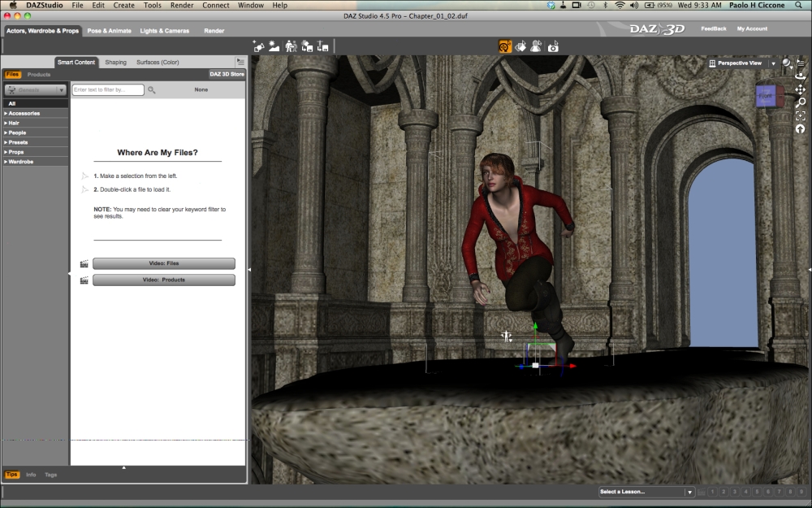Click the green Y-axis arrow of gizmo

[535, 327]
